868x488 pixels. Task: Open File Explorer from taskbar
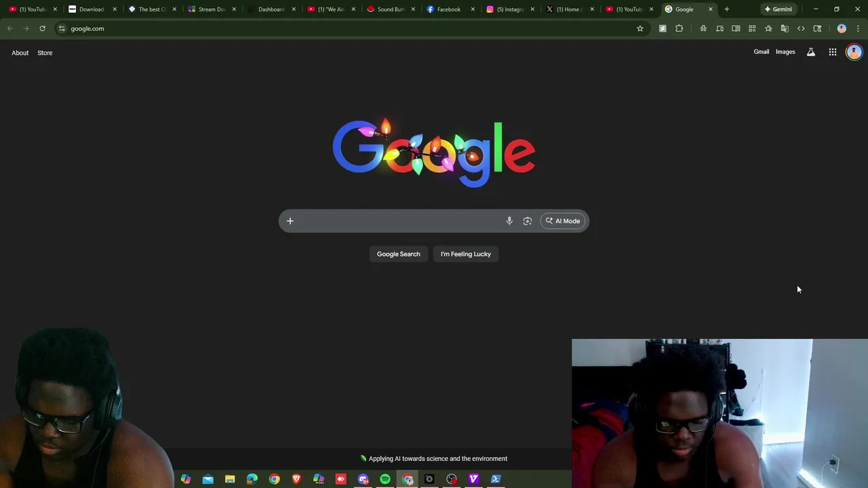coord(230,479)
